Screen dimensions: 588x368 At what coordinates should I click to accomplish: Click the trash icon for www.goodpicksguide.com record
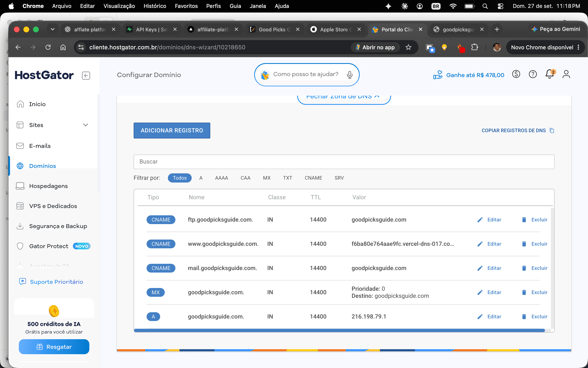coord(524,244)
